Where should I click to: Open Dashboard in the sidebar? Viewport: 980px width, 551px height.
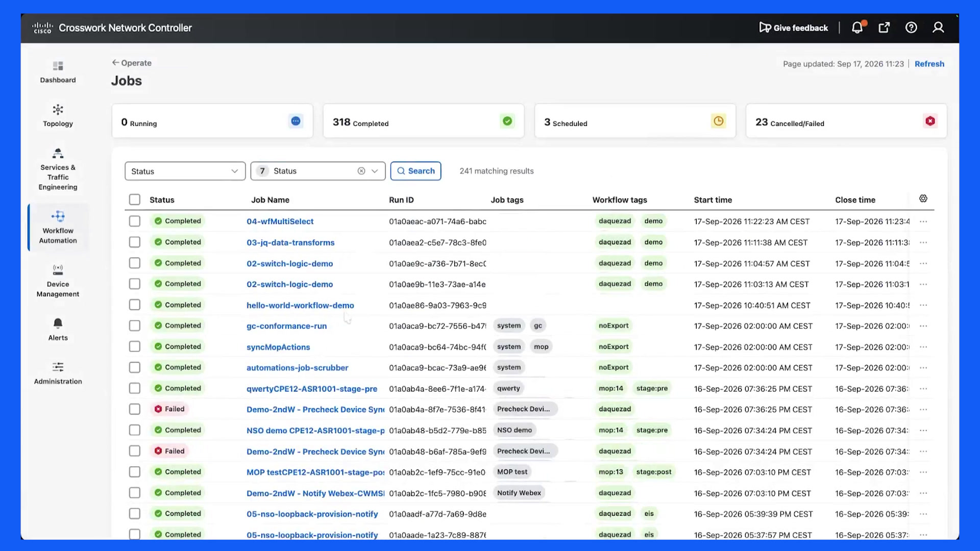click(58, 72)
